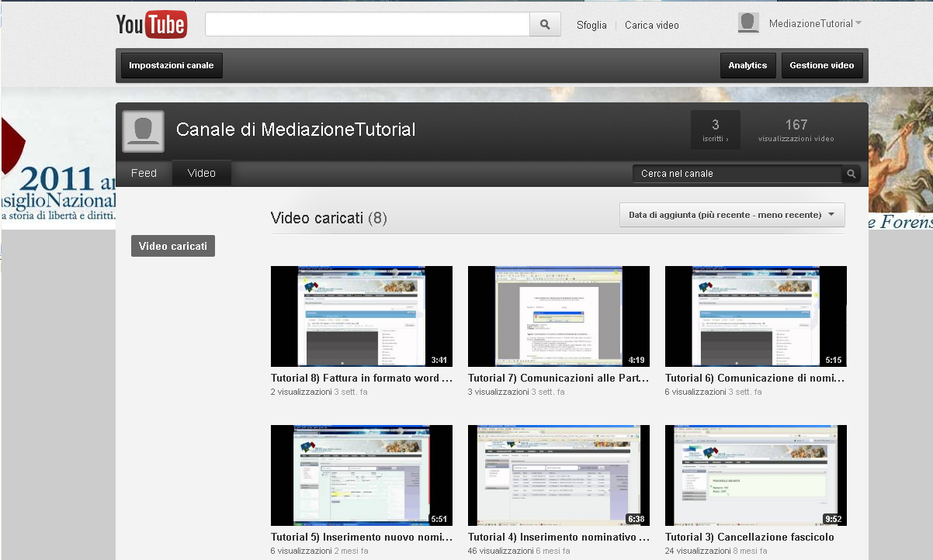Open Impostazioni canale settings
The width and height of the screenshot is (933, 560).
click(x=172, y=66)
